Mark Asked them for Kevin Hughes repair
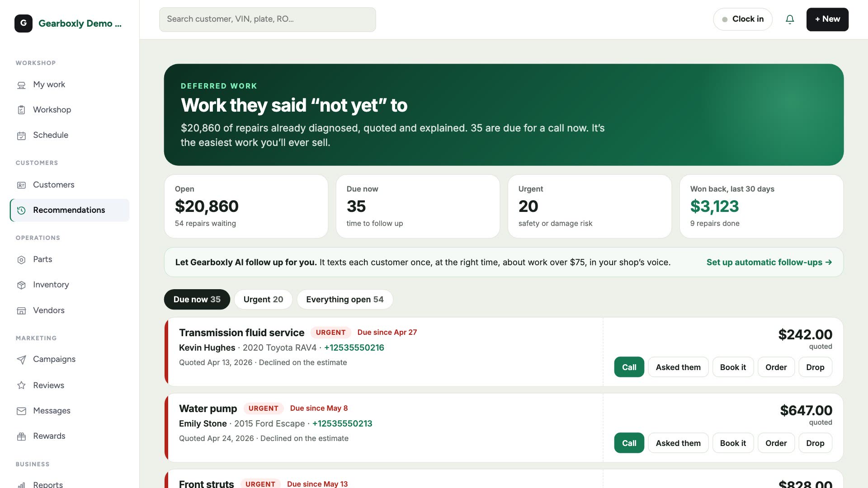Image resolution: width=868 pixels, height=488 pixels. [678, 367]
